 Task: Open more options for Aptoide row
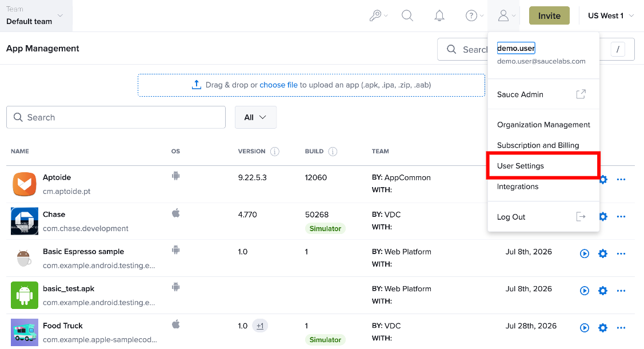(x=621, y=180)
